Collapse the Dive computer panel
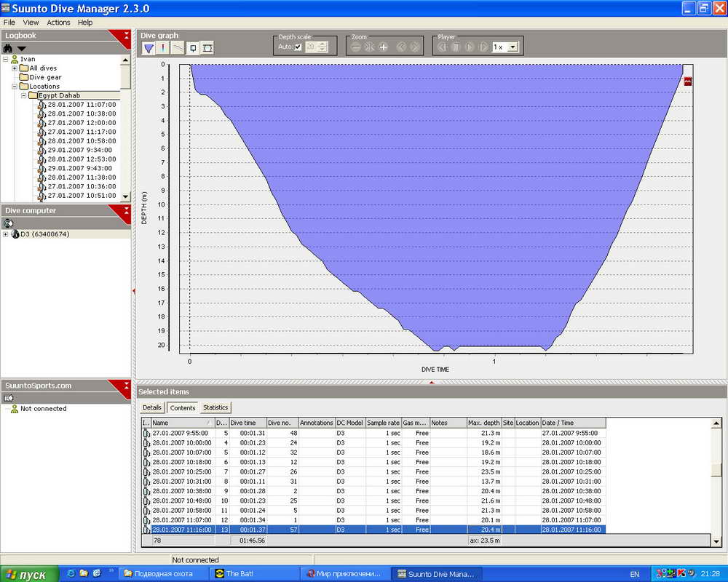This screenshot has width=728, height=582. coord(126,211)
